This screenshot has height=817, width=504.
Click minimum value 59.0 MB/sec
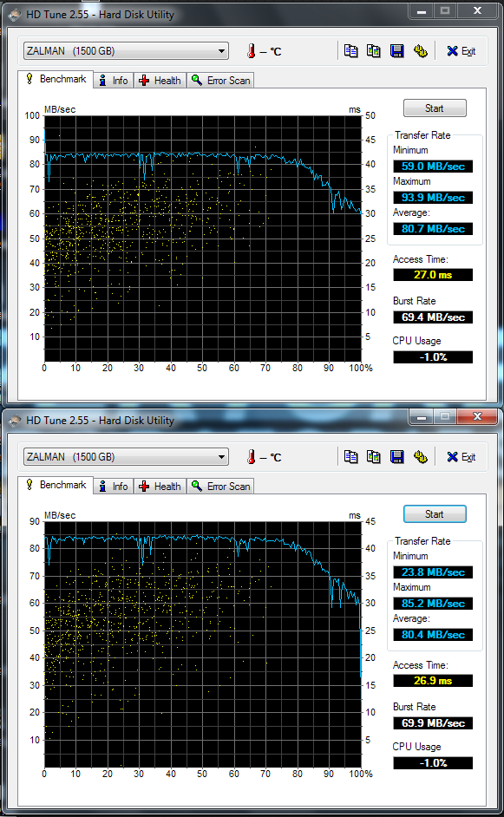point(433,167)
